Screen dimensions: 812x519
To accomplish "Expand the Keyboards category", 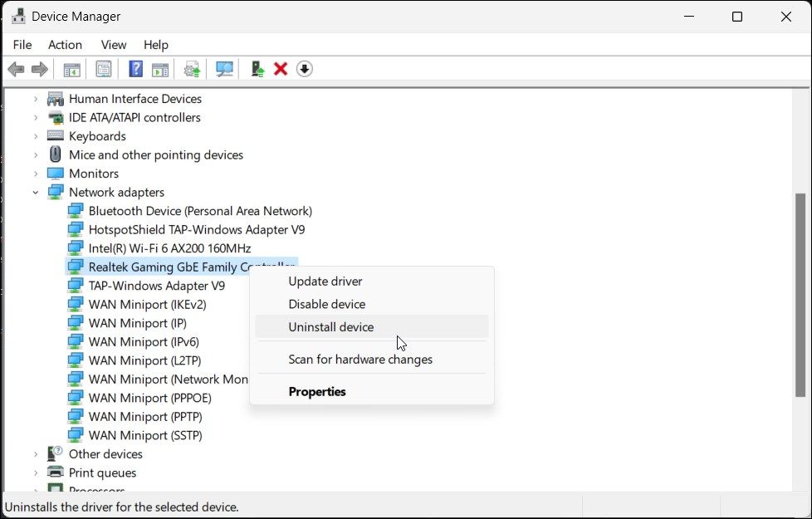I will point(35,136).
